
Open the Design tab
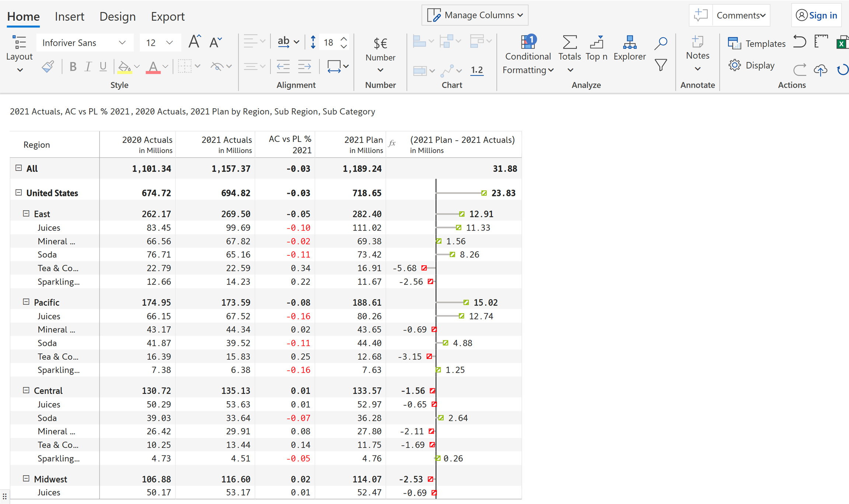(x=117, y=17)
